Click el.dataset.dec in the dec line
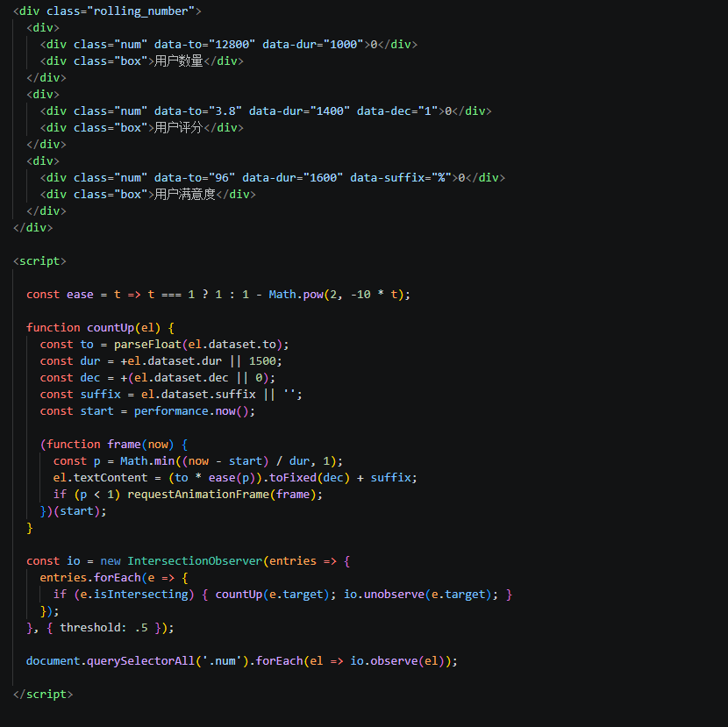The width and height of the screenshot is (728, 727). coord(181,378)
